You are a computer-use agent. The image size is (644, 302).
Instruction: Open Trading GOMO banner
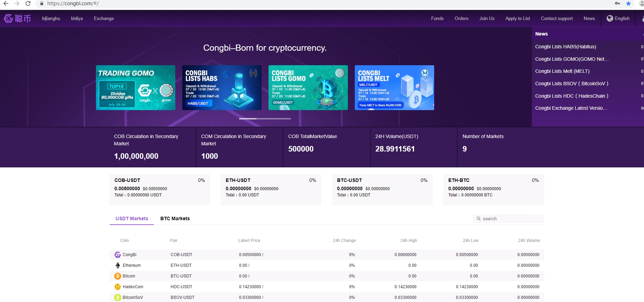(136, 88)
